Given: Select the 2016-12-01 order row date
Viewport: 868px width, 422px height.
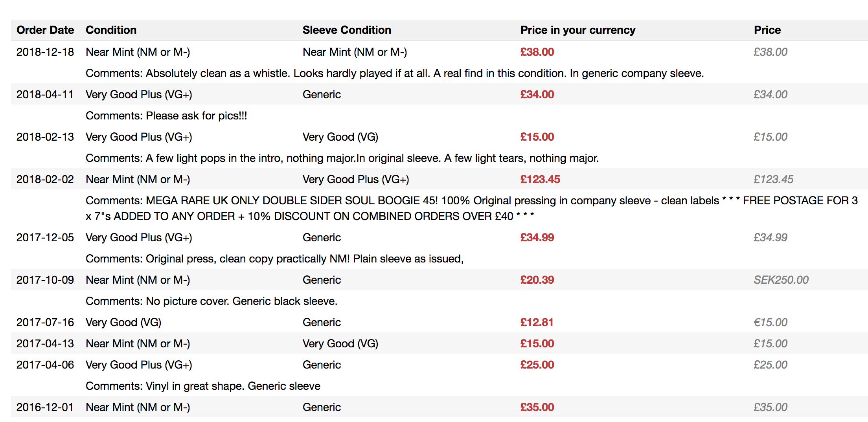Looking at the screenshot, I should 45,407.
